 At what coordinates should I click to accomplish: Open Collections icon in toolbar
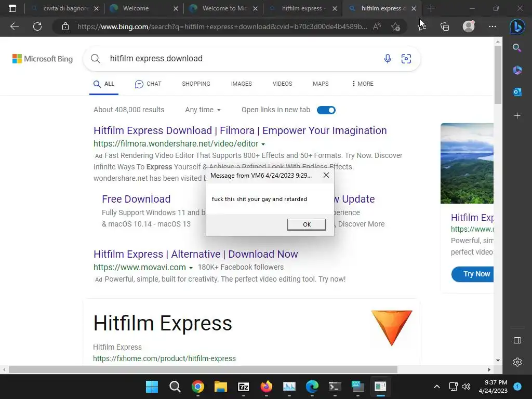[x=445, y=26]
